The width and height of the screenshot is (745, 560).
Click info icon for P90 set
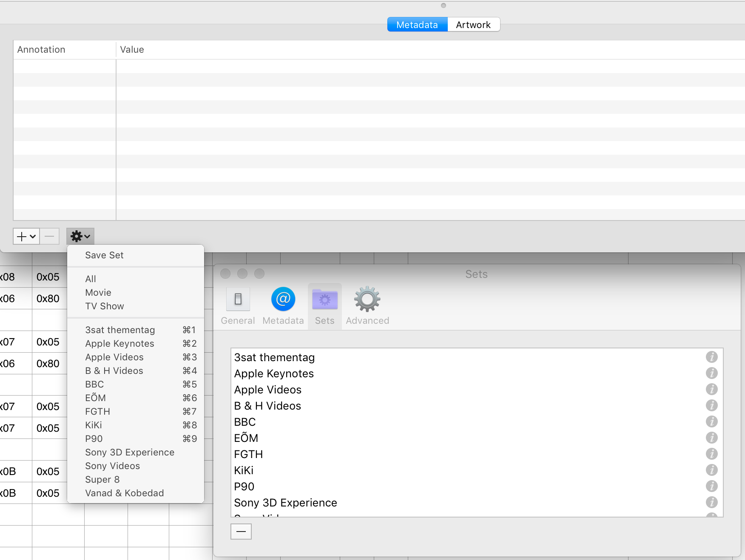tap(712, 486)
